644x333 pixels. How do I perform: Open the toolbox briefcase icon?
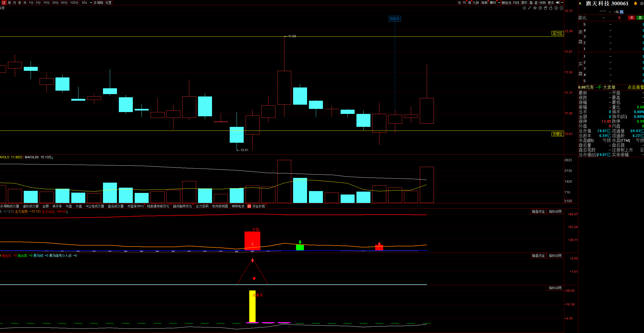tap(540, 8)
